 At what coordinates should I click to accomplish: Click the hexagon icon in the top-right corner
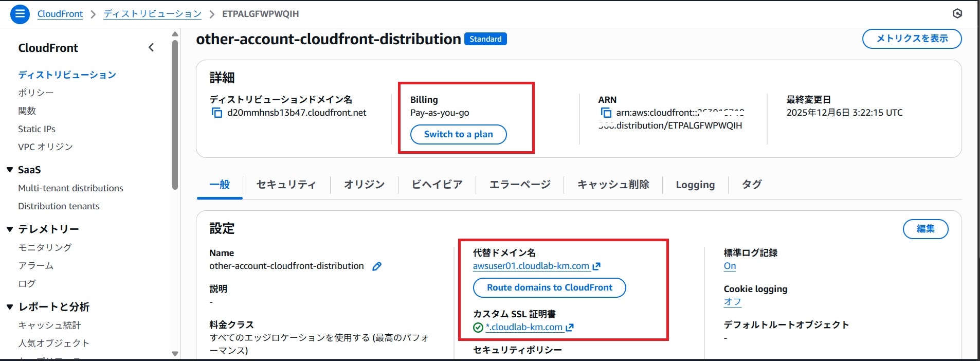coord(957,14)
